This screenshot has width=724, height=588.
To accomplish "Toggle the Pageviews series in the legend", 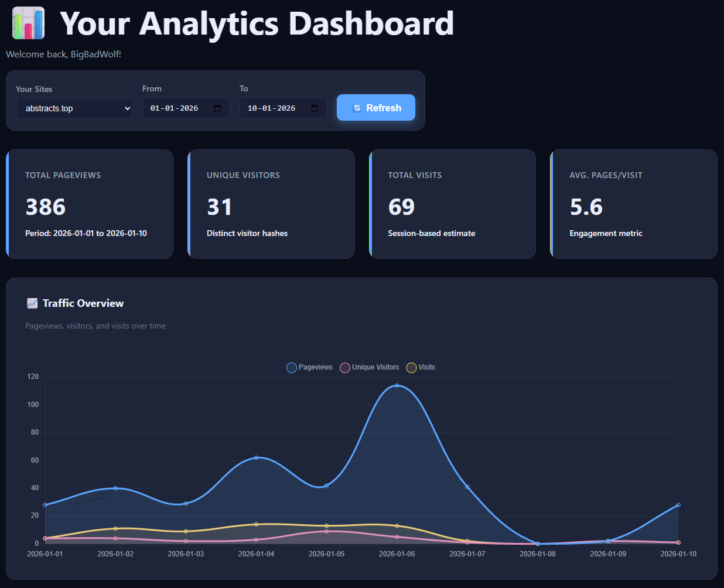I will click(309, 367).
